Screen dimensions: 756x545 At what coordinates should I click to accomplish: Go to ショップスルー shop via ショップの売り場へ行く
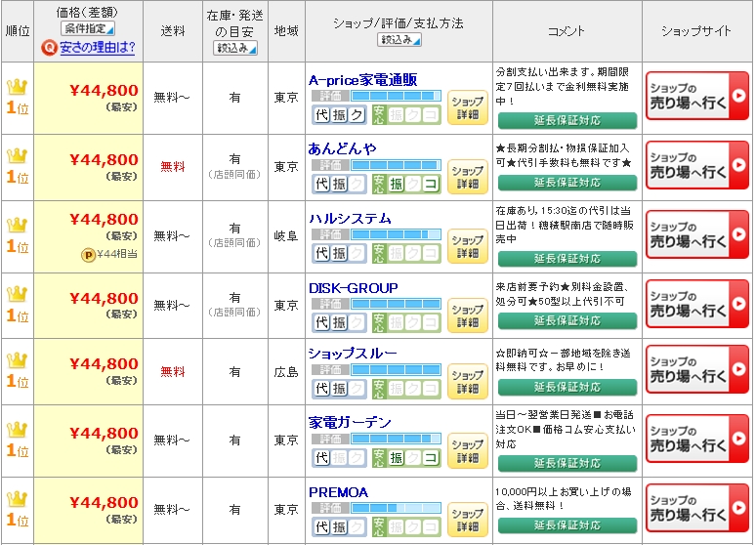[697, 369]
